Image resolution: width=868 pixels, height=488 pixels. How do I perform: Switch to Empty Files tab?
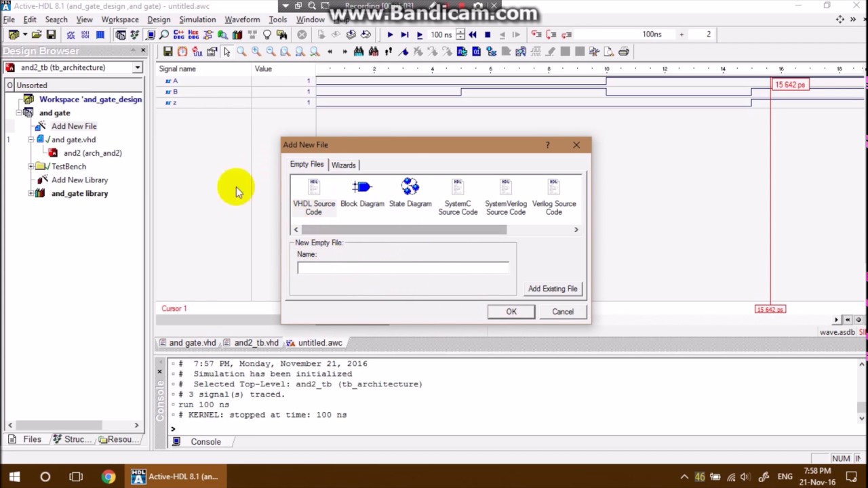(307, 164)
